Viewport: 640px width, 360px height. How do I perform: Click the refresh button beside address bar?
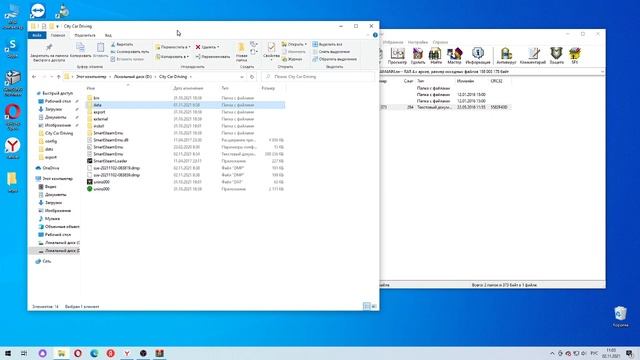pyautogui.click(x=252, y=77)
